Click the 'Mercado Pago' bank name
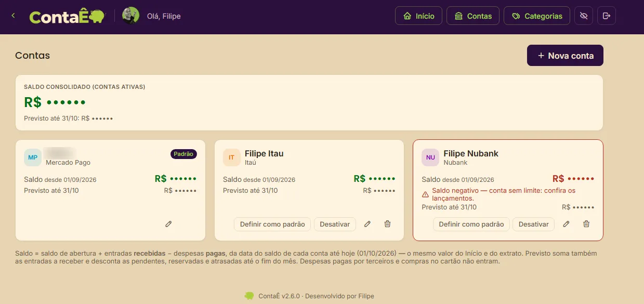Viewport: 644px width, 304px height. (68, 163)
